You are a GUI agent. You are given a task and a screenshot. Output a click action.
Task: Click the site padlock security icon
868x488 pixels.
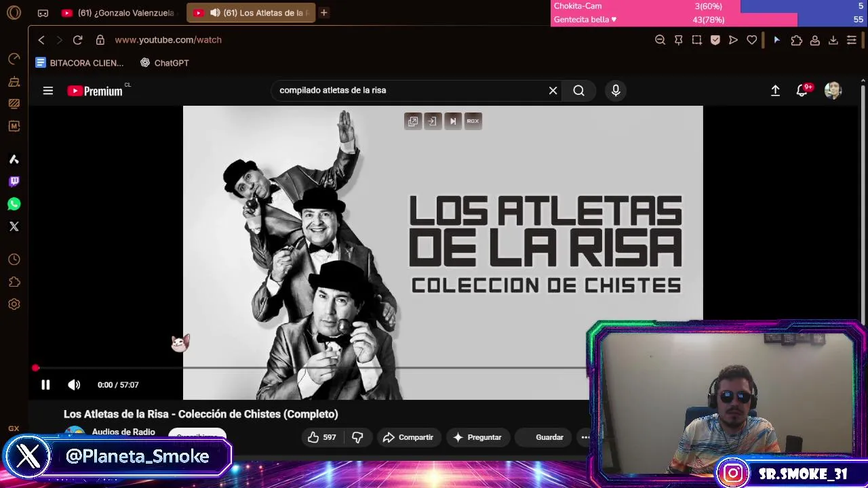click(x=100, y=40)
